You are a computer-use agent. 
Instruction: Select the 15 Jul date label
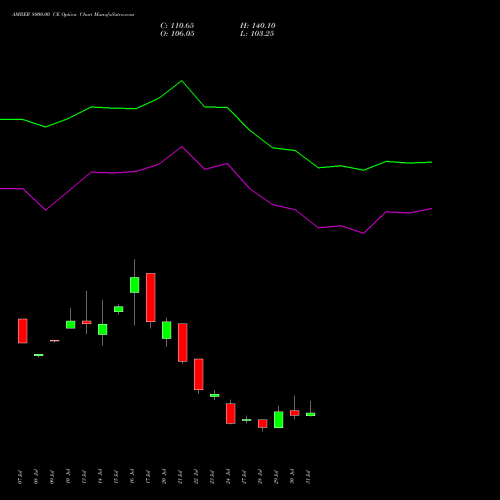click(116, 477)
